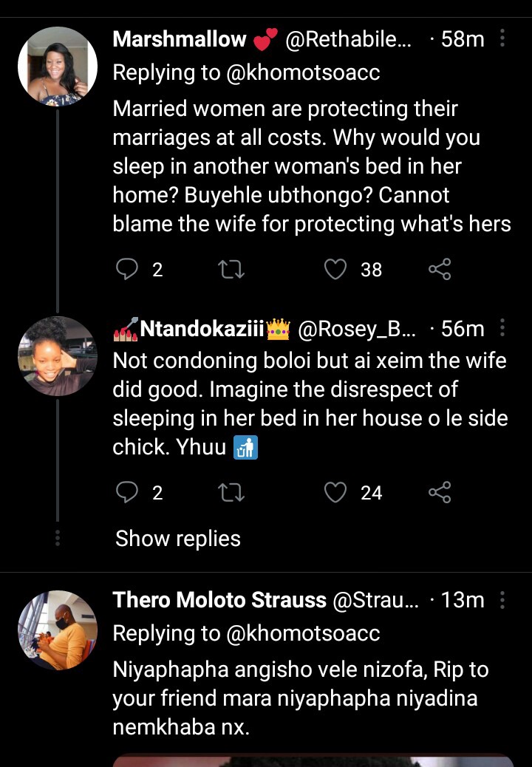
Task: Open Thero Moloto Strauss display name
Action: (x=219, y=601)
